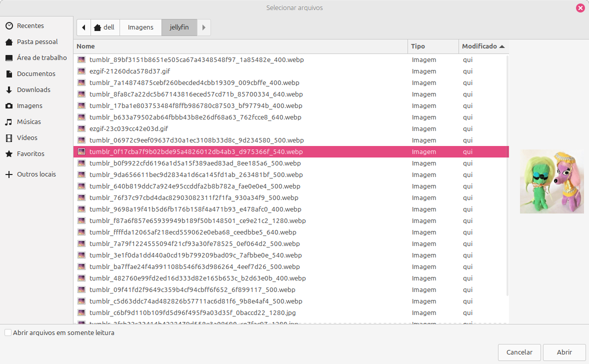
Task: Select Documentos in the sidebar
Action: [x=36, y=74]
